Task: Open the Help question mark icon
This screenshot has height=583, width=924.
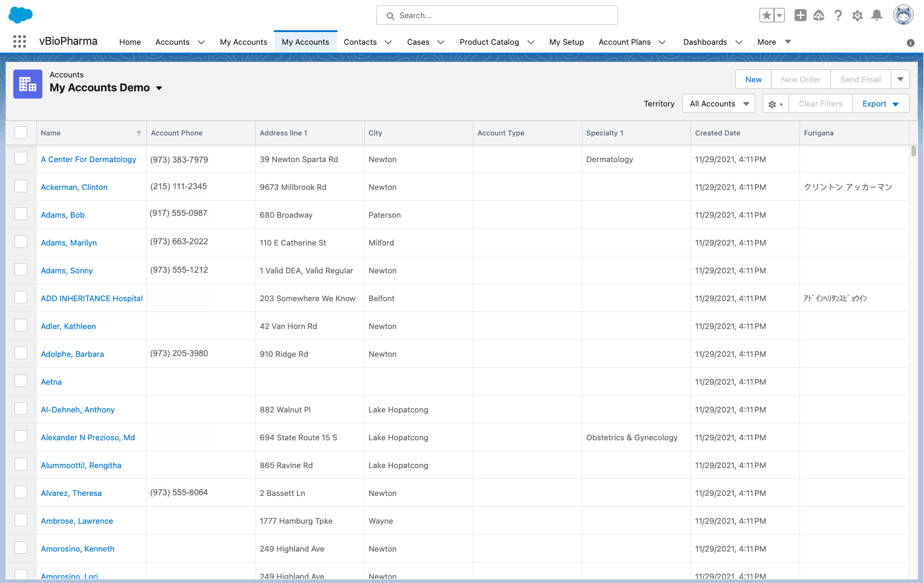Action: tap(838, 16)
